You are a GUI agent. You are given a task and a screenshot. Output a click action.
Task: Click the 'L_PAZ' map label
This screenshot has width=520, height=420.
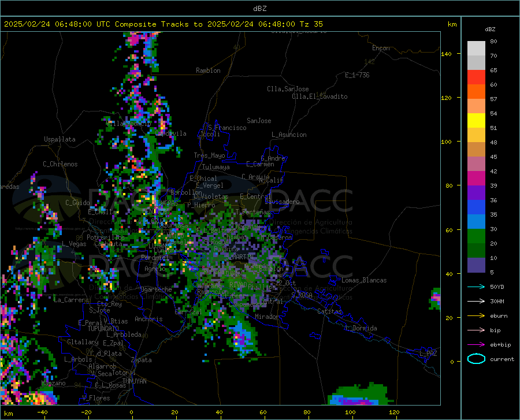click(x=428, y=354)
